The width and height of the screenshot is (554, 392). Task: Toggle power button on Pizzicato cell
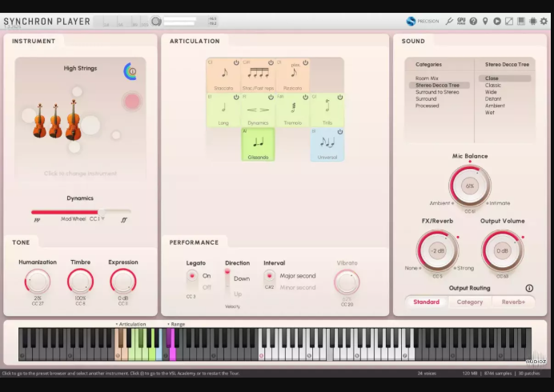point(305,62)
